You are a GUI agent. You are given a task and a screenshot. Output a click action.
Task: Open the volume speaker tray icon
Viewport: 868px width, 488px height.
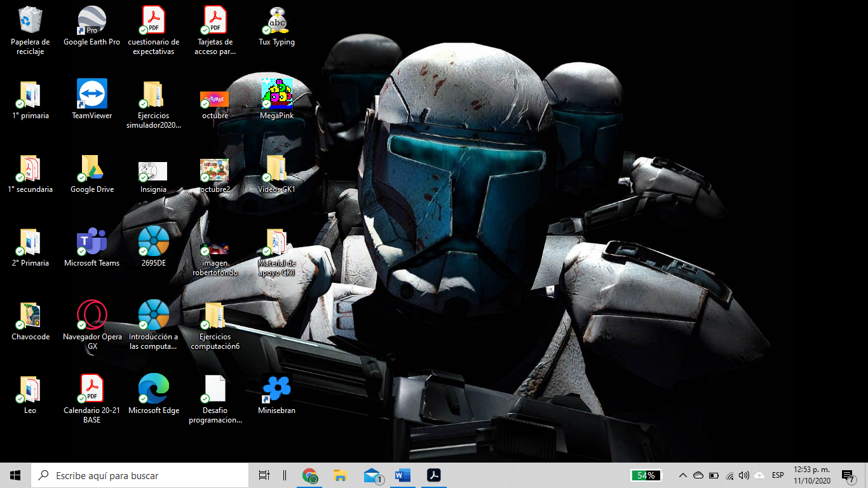tap(744, 475)
